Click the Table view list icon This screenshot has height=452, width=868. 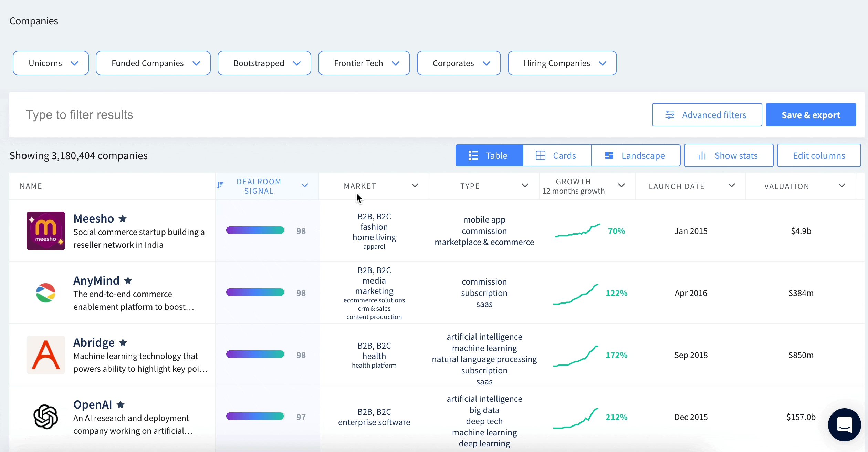(473, 155)
